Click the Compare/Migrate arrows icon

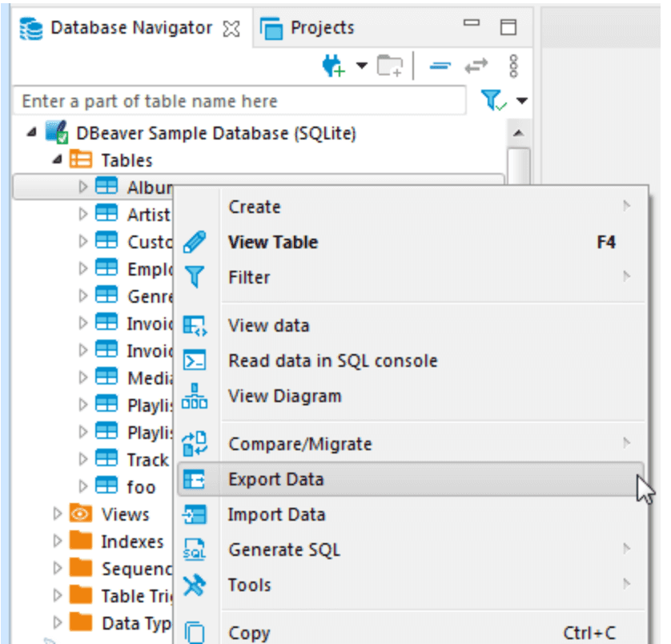(x=195, y=444)
